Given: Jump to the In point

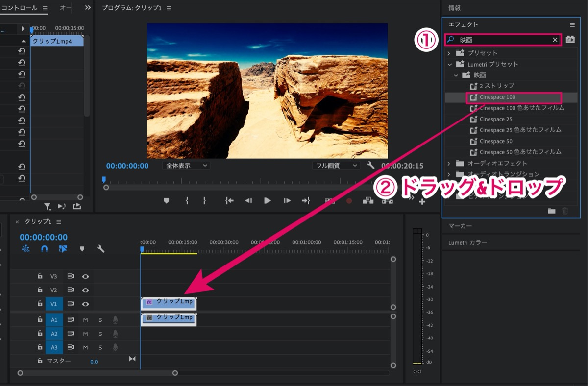Looking at the screenshot, I should 229,201.
